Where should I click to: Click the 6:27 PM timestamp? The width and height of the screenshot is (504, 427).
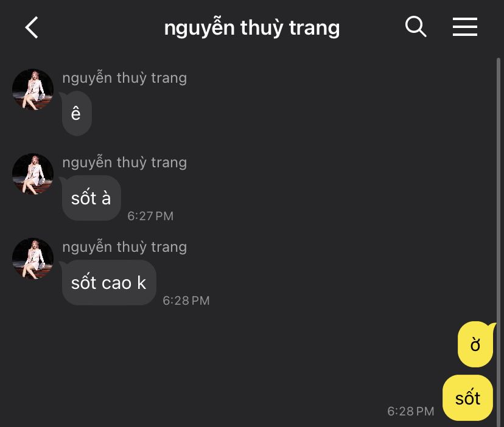pos(150,216)
